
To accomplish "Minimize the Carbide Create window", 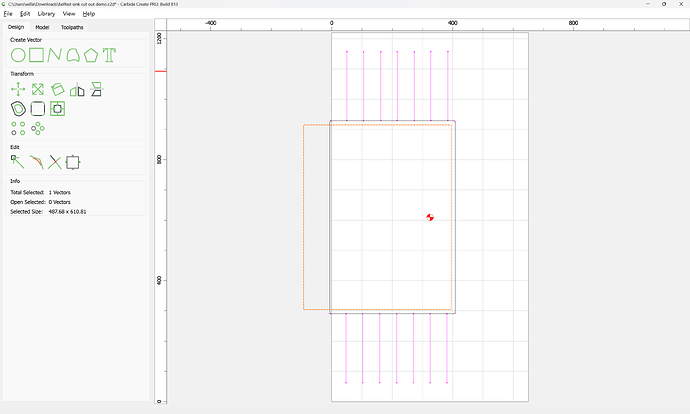I will [648, 4].
